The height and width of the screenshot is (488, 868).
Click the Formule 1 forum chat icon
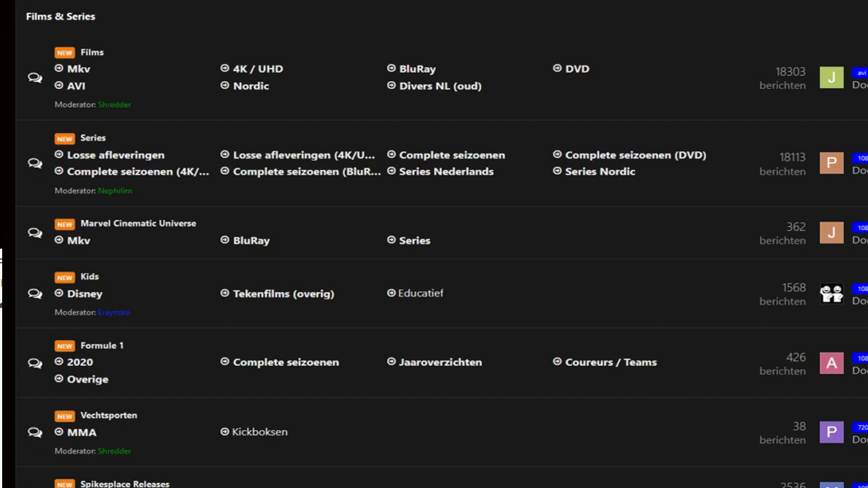[35, 363]
